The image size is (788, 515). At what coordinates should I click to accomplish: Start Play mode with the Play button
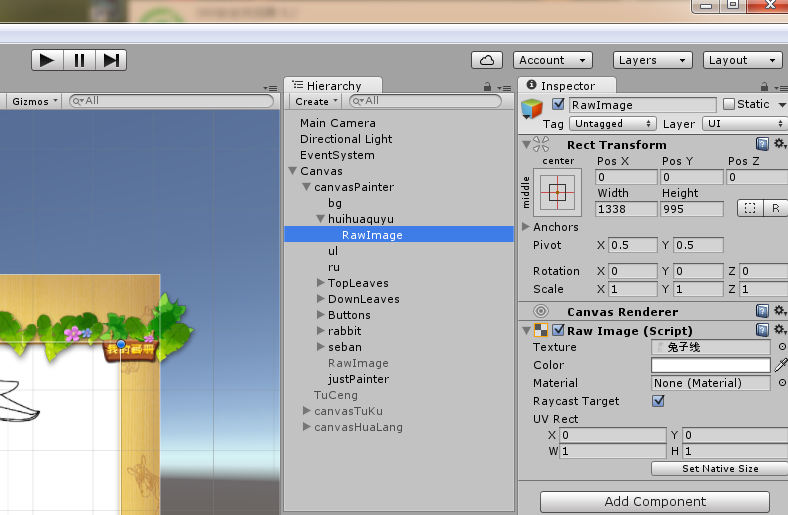pyautogui.click(x=47, y=60)
